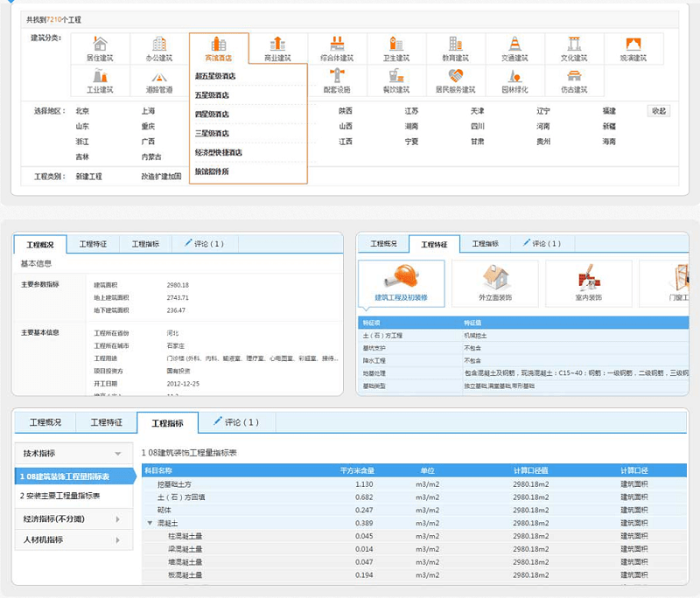Select 三星级酒店 in the hotel submenu
The height and width of the screenshot is (598, 700).
pyautogui.click(x=212, y=134)
